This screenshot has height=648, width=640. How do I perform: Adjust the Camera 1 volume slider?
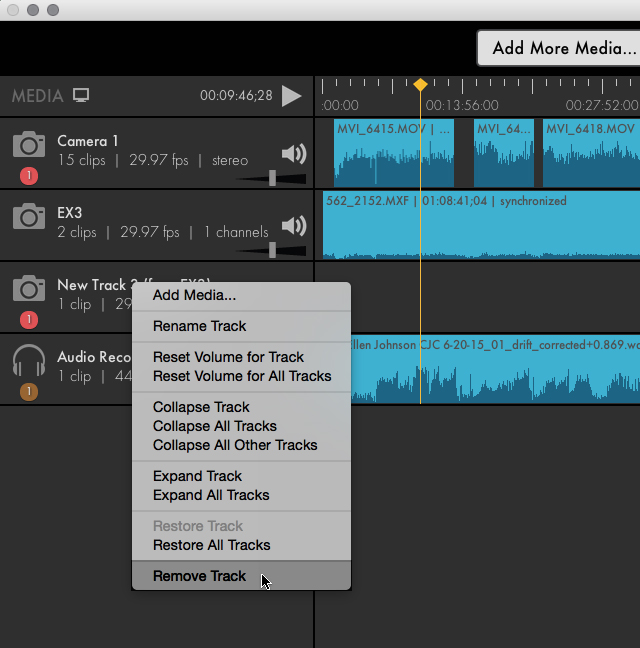[x=272, y=178]
